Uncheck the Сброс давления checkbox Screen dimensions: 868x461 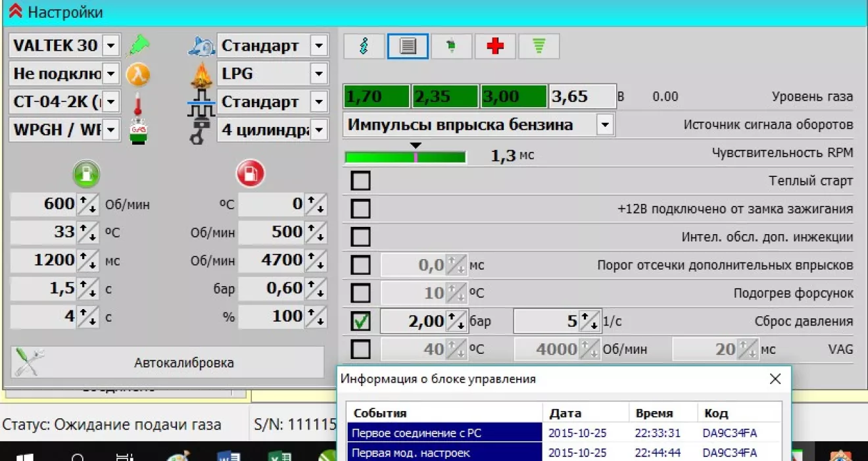coord(360,321)
